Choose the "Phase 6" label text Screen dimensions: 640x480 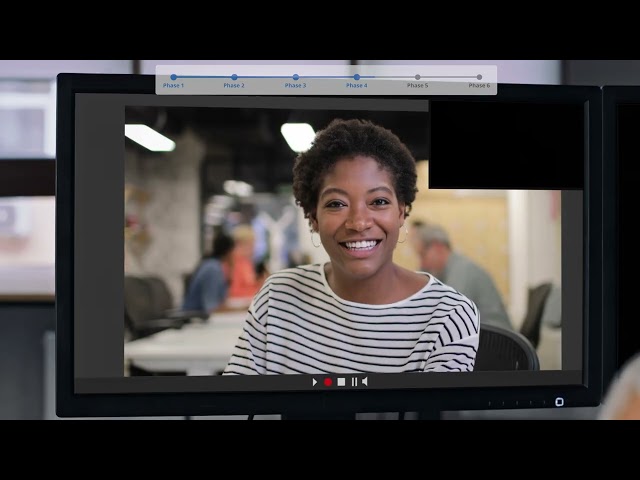[479, 86]
